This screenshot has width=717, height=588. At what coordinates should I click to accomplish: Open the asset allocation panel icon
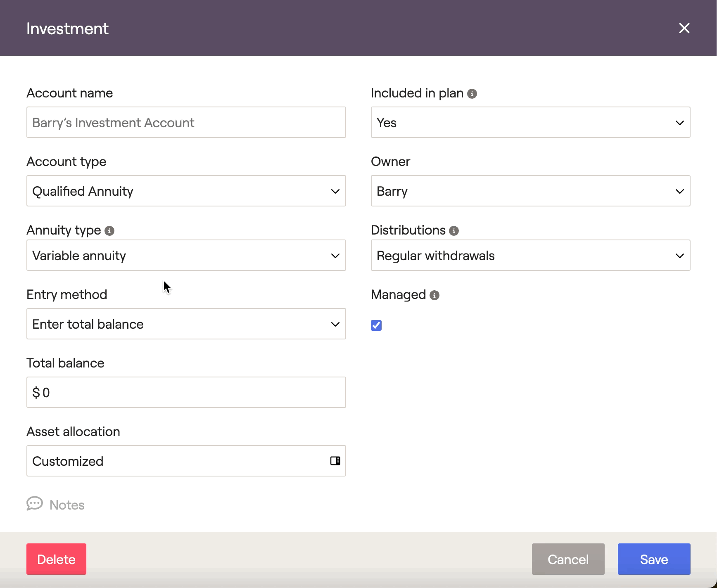335,461
